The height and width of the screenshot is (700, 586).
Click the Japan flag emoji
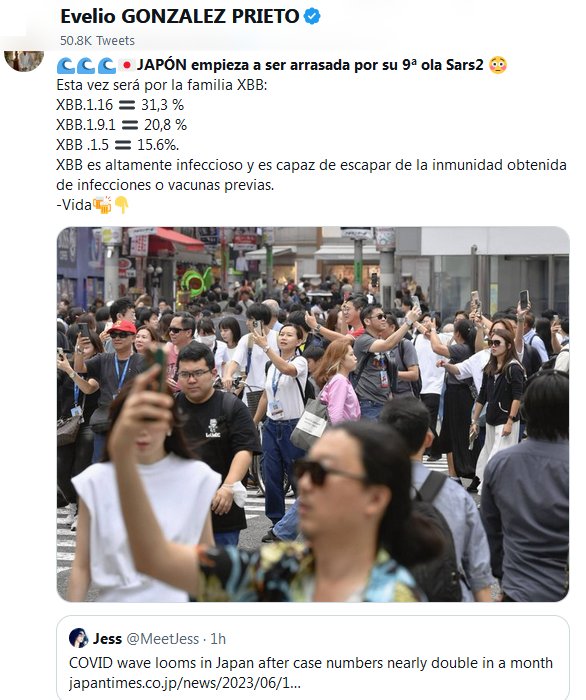point(126,65)
